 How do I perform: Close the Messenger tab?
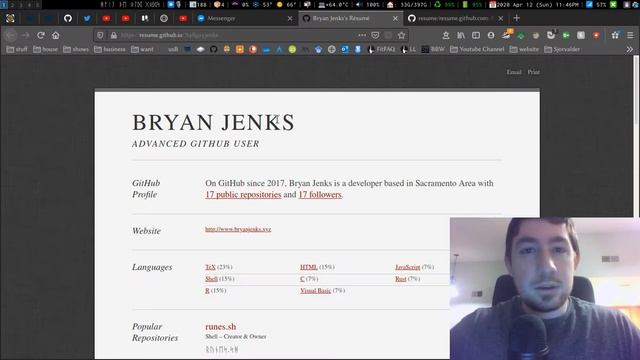point(290,18)
